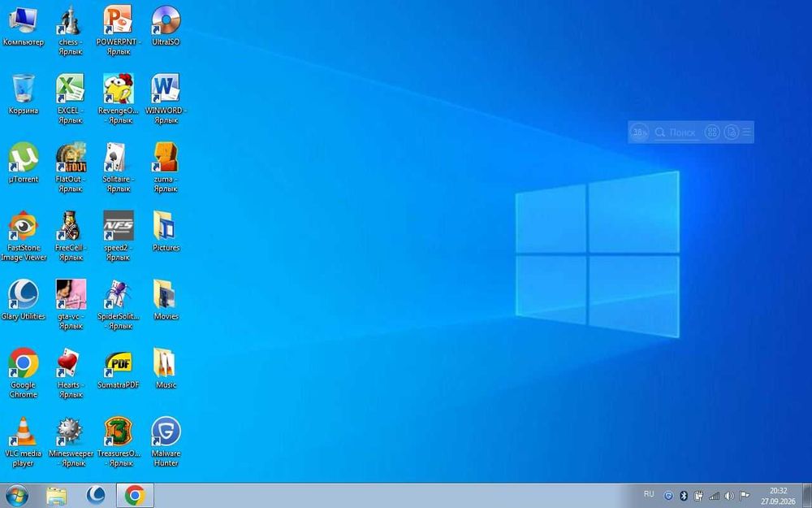The height and width of the screenshot is (508, 812).
Task: Select the Glary Utilities desktop icon
Action: (x=24, y=294)
